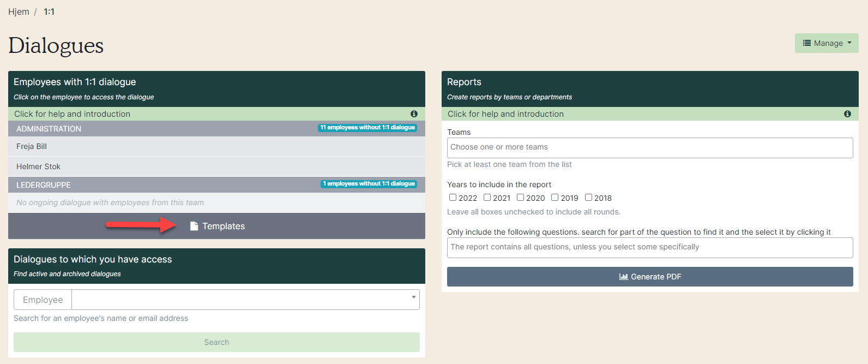Click the list icon on Manage button
This screenshot has width=868, height=364.
(807, 43)
